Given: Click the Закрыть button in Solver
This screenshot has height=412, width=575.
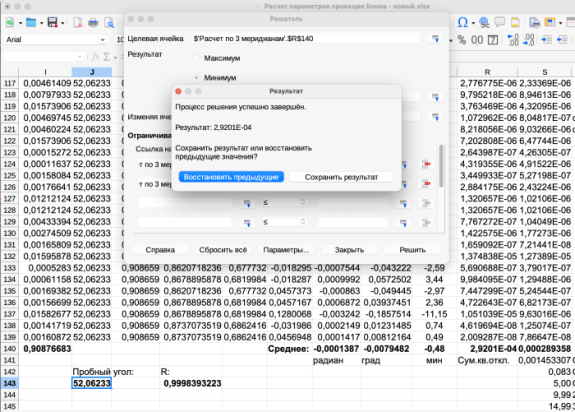Looking at the screenshot, I should (349, 250).
